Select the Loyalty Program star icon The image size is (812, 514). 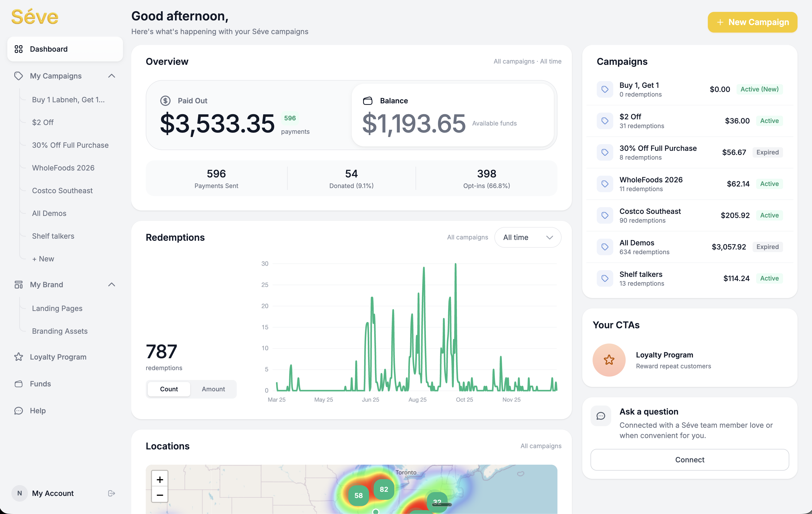[x=19, y=357]
